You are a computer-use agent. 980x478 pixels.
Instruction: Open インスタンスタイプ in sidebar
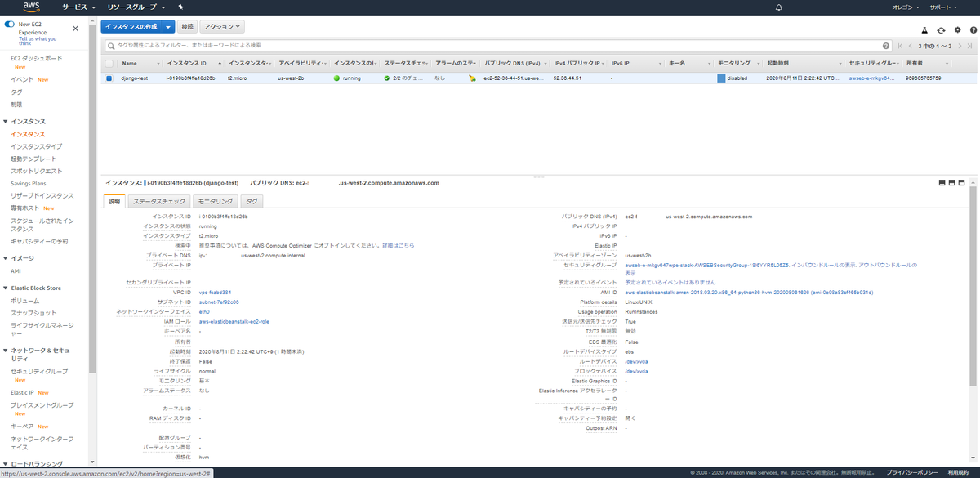tap(36, 146)
